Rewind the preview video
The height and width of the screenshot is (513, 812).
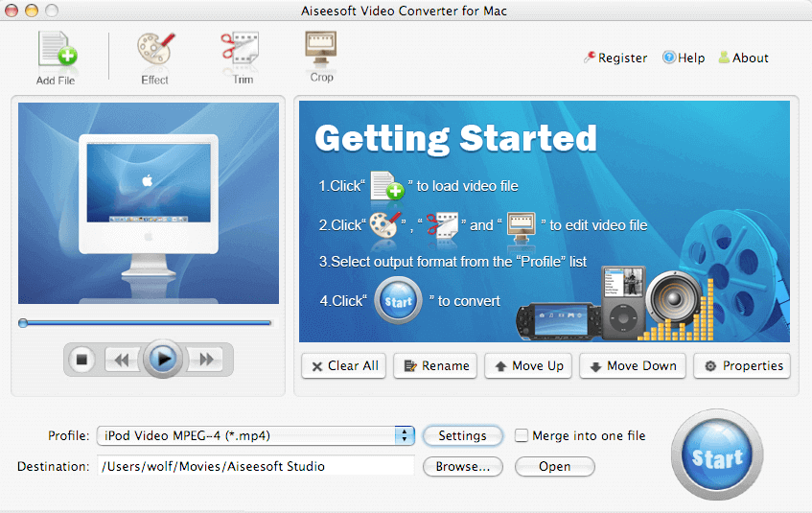pos(122,360)
